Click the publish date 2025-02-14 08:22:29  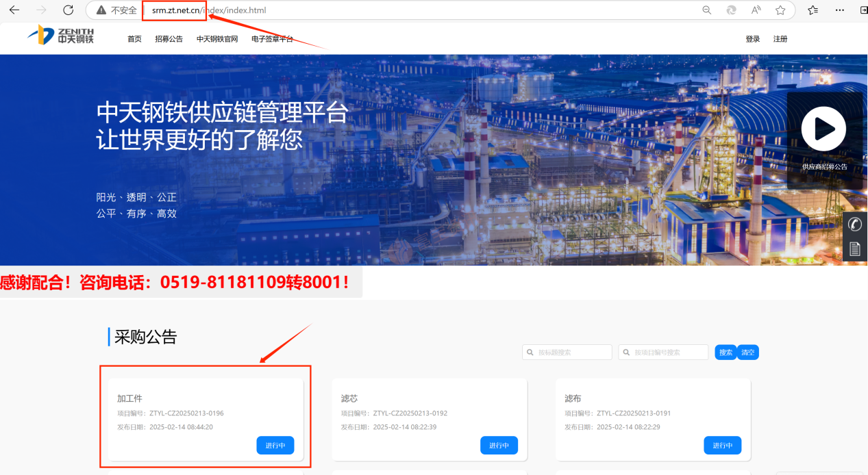[628, 427]
